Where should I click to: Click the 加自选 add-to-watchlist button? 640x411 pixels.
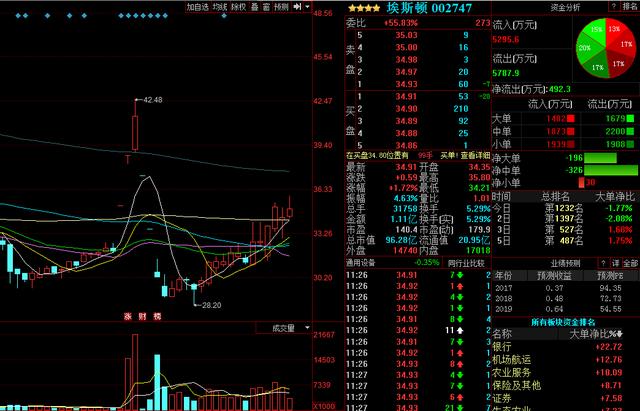pyautogui.click(x=198, y=7)
